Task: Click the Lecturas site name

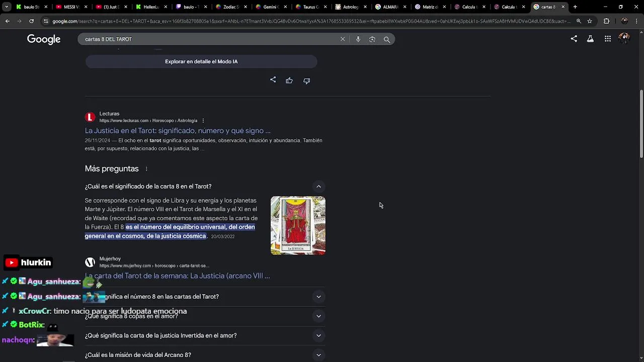Action: pos(109,114)
